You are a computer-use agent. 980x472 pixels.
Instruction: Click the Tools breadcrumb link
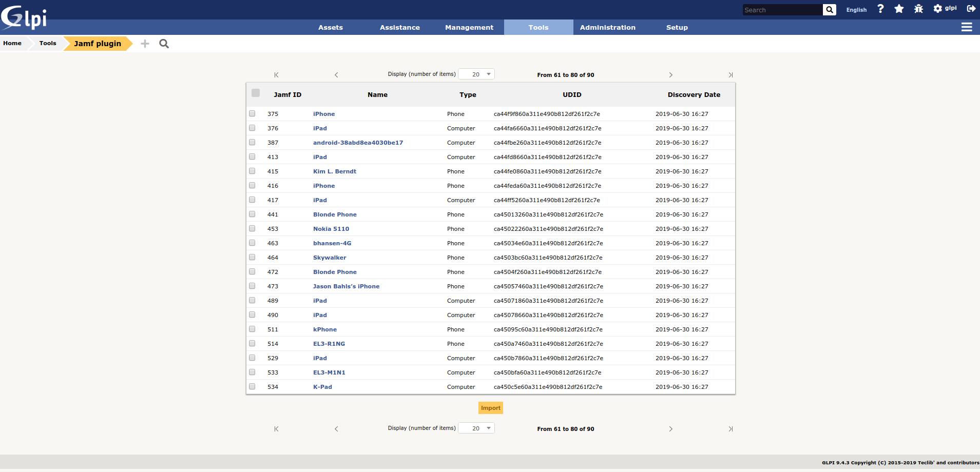coord(48,43)
